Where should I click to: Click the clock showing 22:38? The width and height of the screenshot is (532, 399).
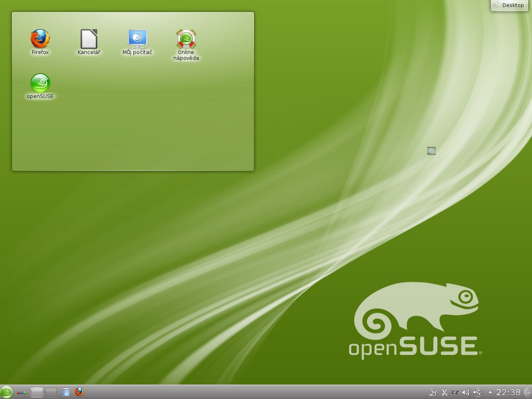(x=508, y=392)
